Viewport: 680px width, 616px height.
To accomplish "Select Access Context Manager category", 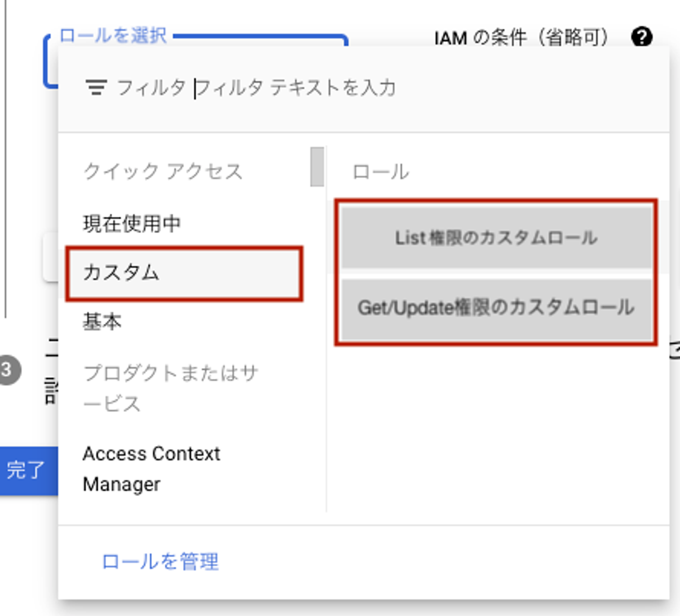I will [151, 469].
